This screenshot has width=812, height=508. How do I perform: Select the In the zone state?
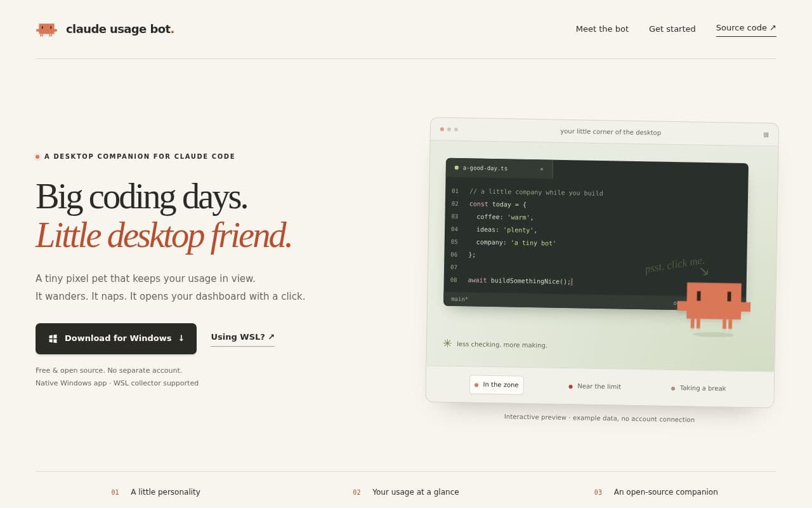497,385
